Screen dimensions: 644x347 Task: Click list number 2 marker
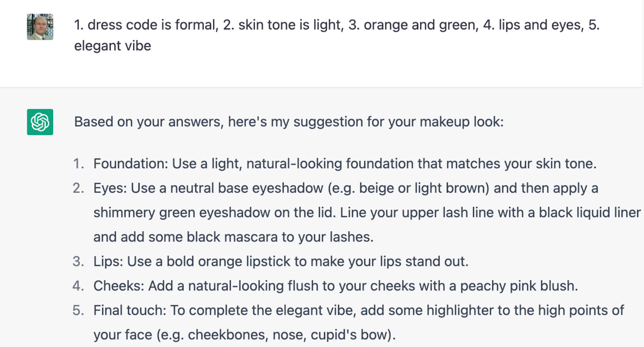coord(78,188)
